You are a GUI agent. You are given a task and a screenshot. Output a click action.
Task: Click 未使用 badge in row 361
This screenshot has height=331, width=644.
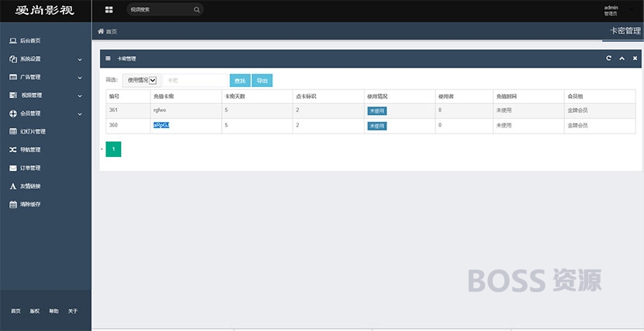click(377, 111)
